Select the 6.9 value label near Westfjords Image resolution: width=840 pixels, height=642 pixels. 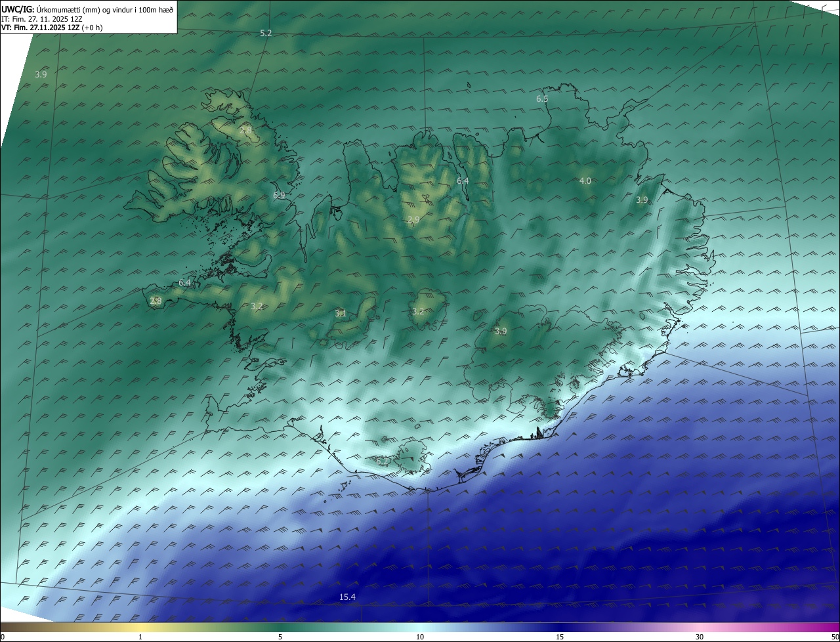[x=279, y=196]
